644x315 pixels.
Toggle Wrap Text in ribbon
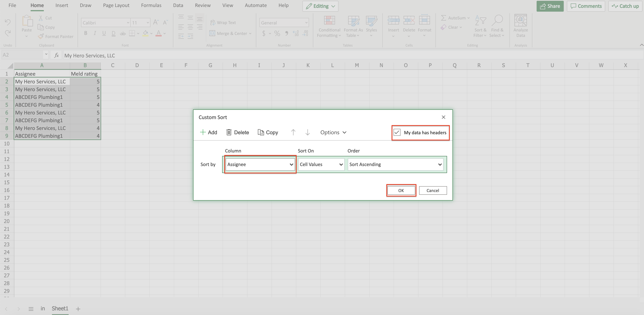(223, 22)
